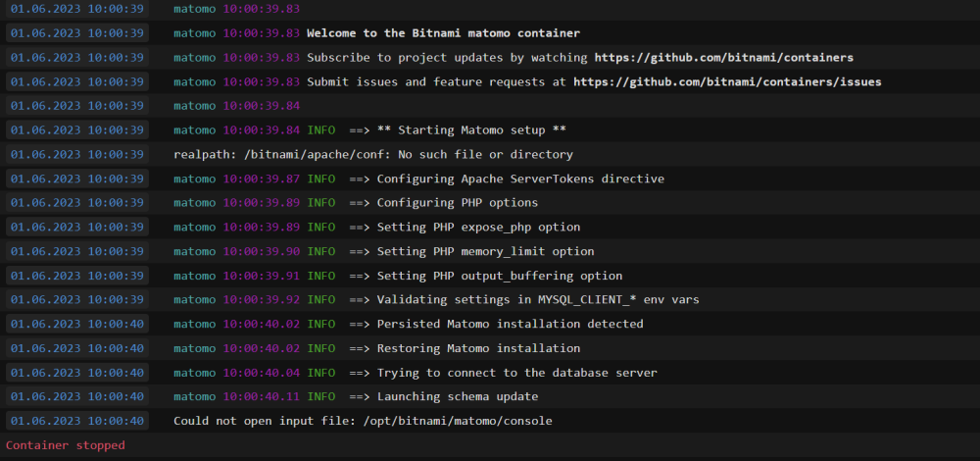The width and height of the screenshot is (980, 461).
Task: Click the purple 10:00:40.04 timestamp
Action: tap(262, 373)
